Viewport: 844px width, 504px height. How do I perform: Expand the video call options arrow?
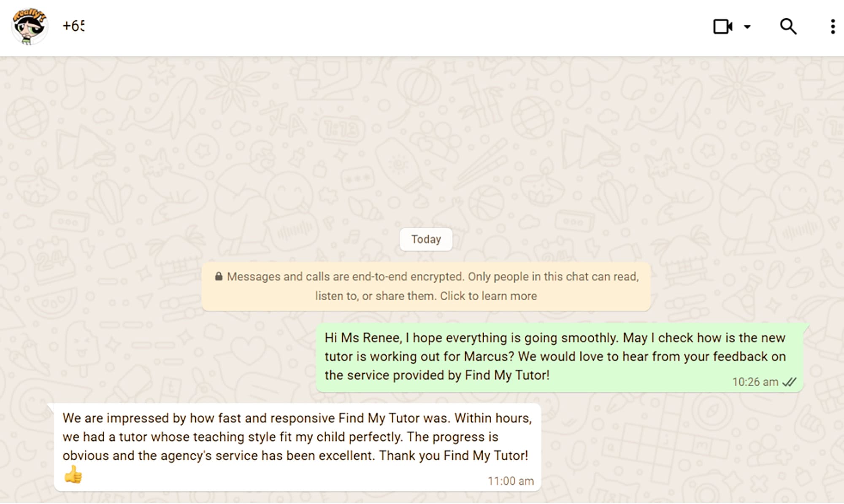coord(747,27)
